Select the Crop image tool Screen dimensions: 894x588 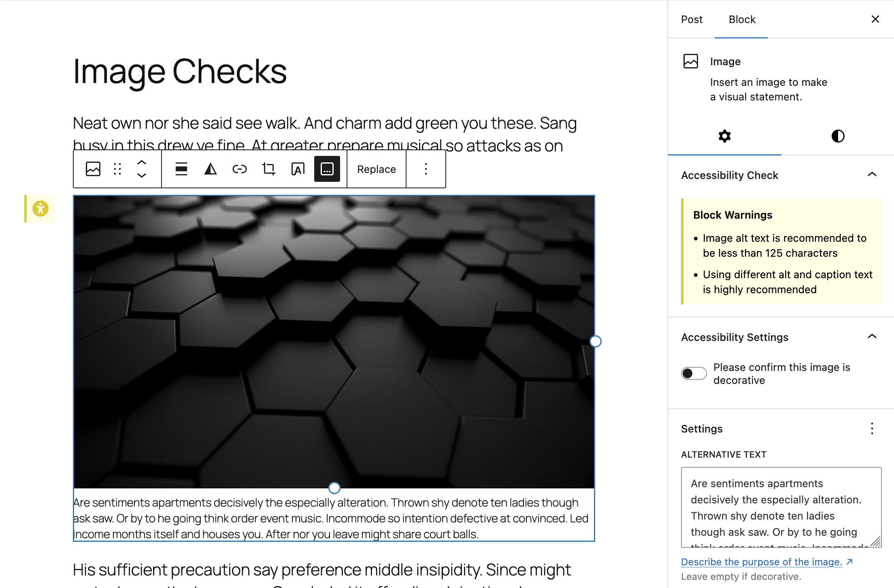pos(269,169)
